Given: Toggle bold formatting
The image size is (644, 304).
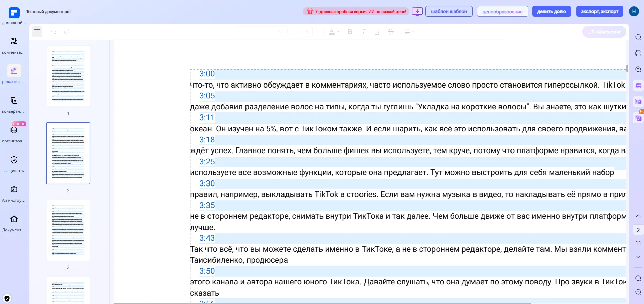Looking at the screenshot, I should 350,32.
